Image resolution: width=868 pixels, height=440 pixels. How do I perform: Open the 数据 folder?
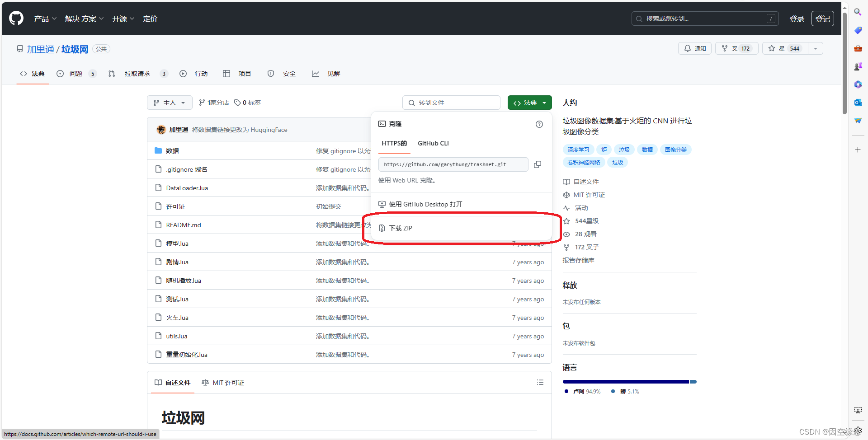(x=172, y=151)
